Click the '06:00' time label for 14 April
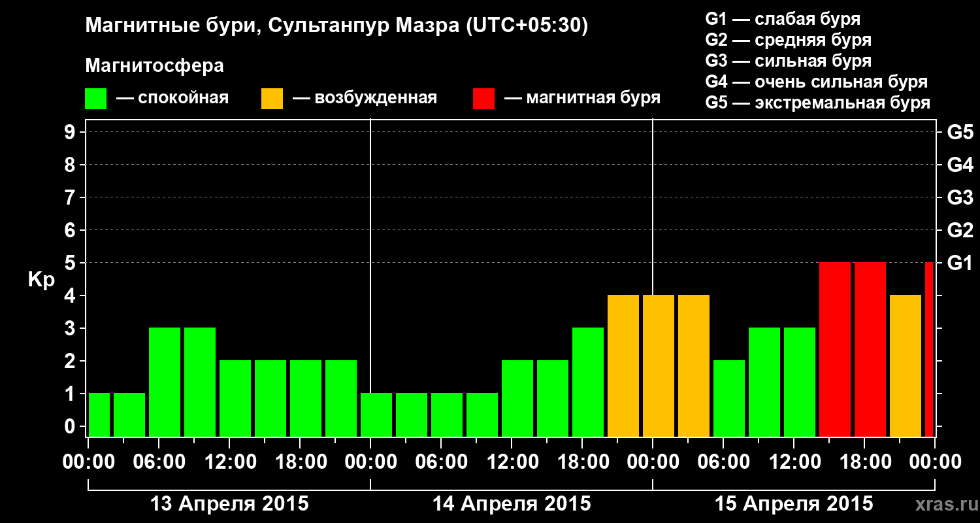Viewport: 980px width, 523px height. click(441, 462)
